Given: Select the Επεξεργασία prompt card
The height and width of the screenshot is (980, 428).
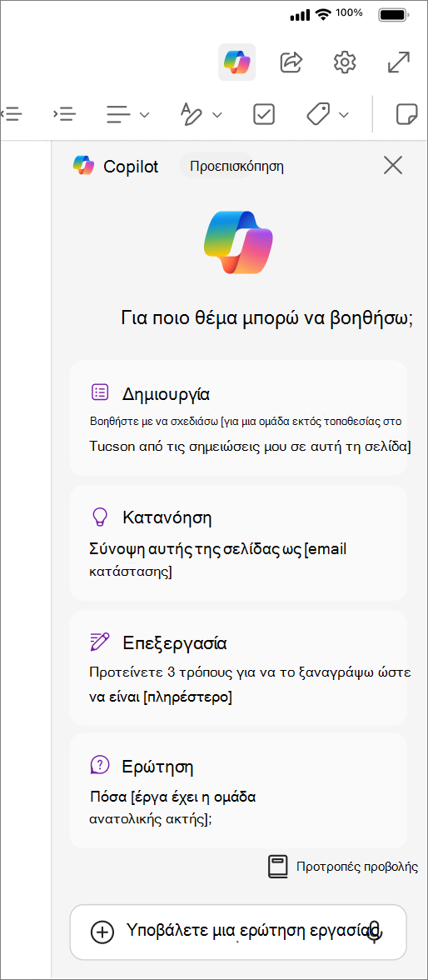Looking at the screenshot, I should point(238,667).
